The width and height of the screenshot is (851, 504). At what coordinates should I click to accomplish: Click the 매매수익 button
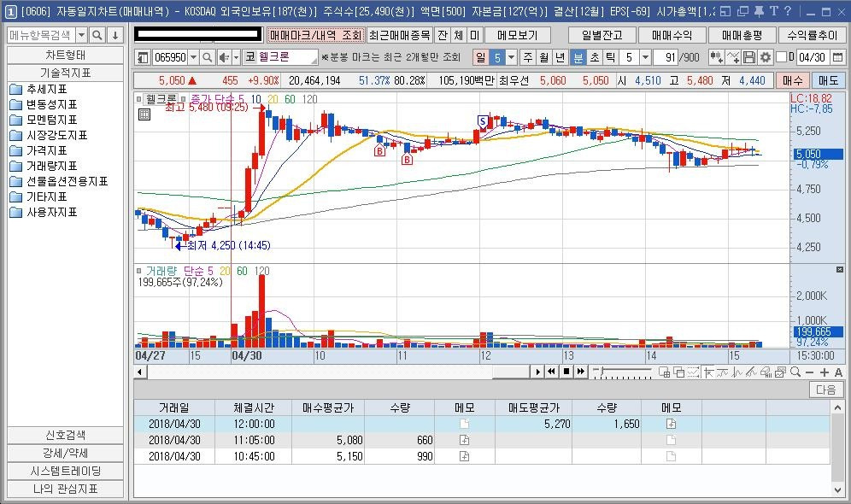tap(672, 35)
